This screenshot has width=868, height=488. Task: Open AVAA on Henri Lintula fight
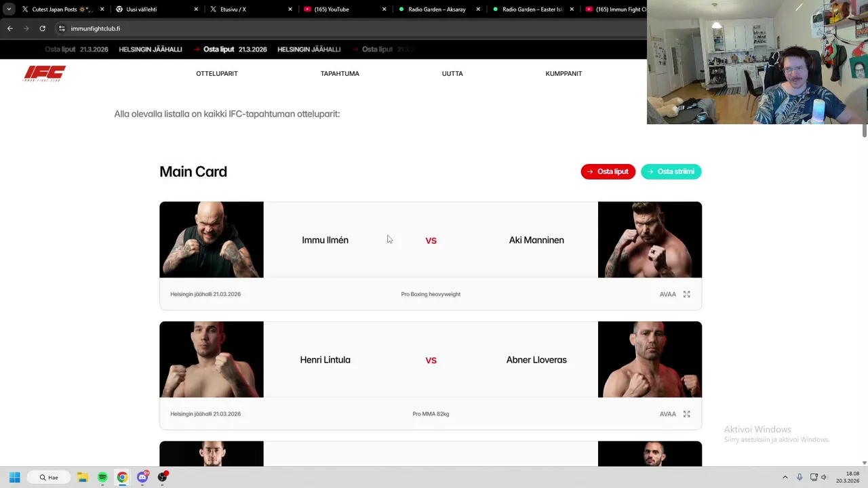[668, 414]
